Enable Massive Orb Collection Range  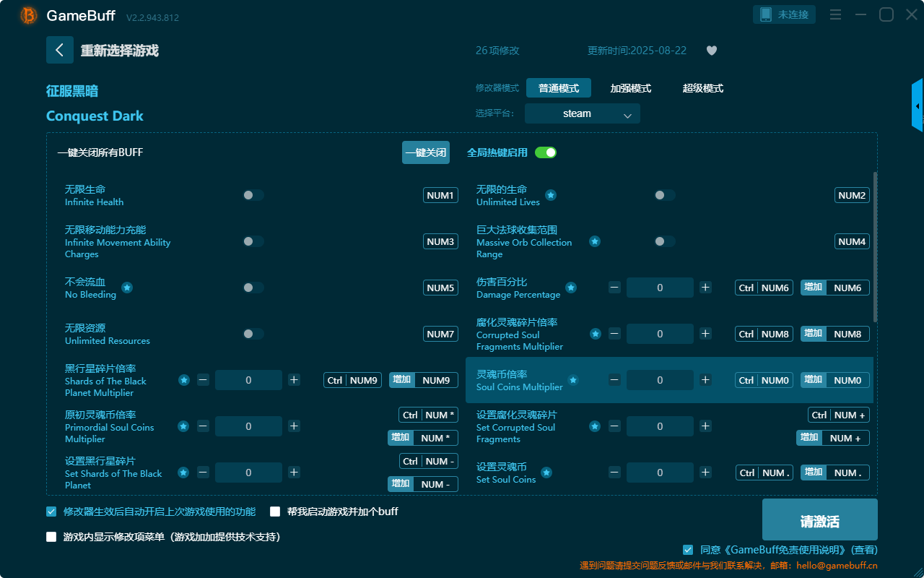[665, 241]
